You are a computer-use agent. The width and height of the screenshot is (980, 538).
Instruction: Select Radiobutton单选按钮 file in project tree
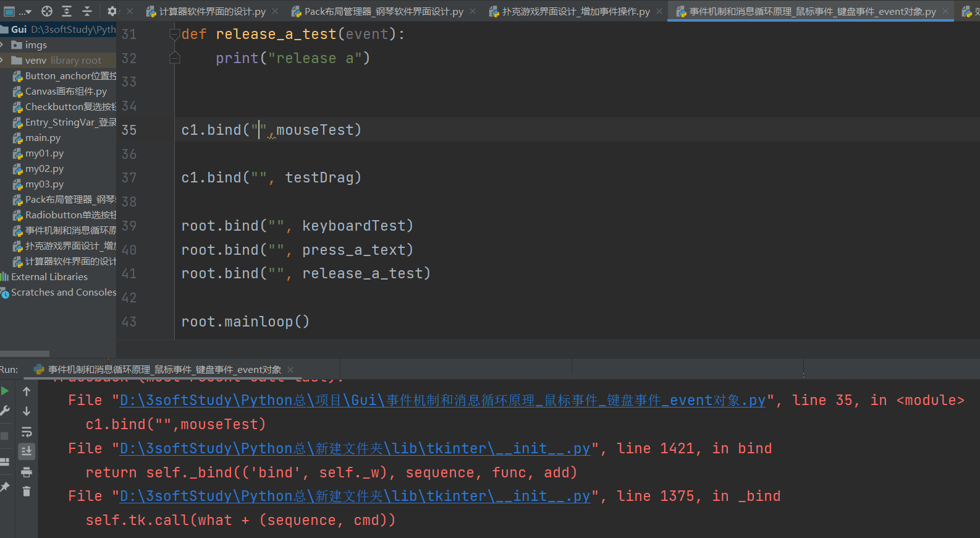64,215
